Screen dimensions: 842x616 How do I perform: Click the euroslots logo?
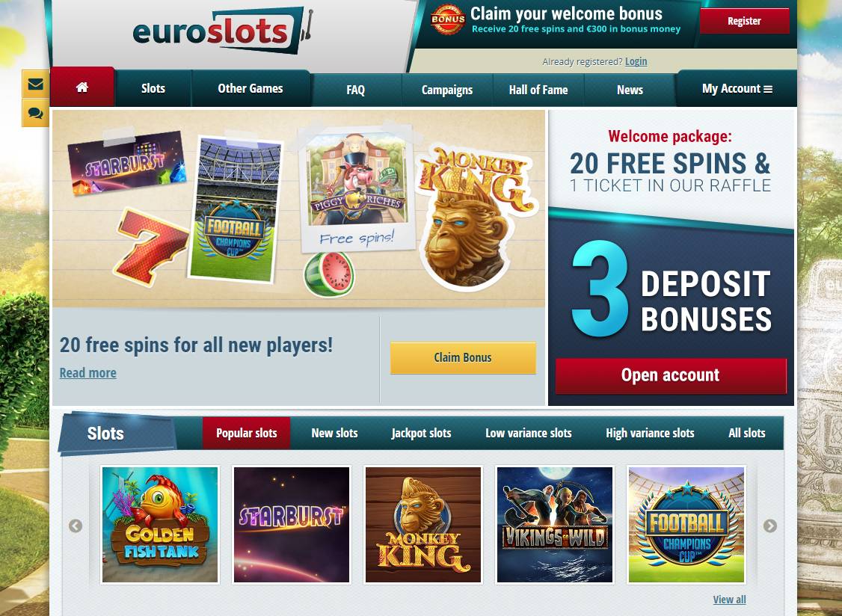222,31
